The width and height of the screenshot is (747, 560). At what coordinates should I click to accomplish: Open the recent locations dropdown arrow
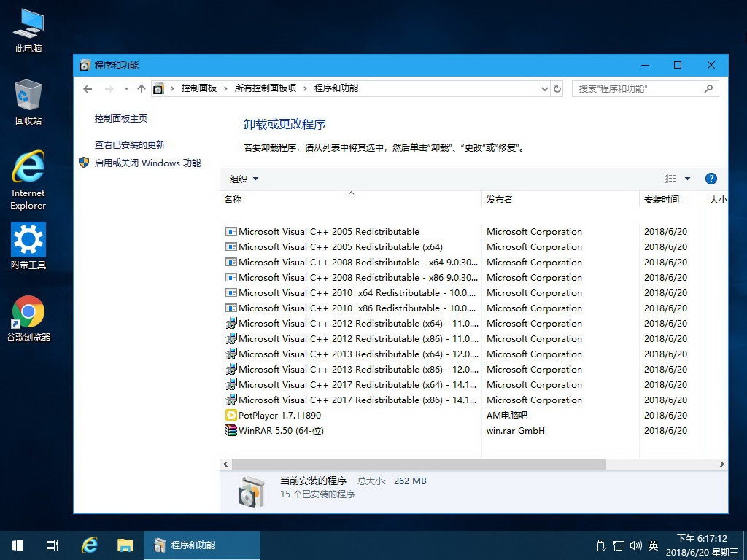click(x=126, y=88)
